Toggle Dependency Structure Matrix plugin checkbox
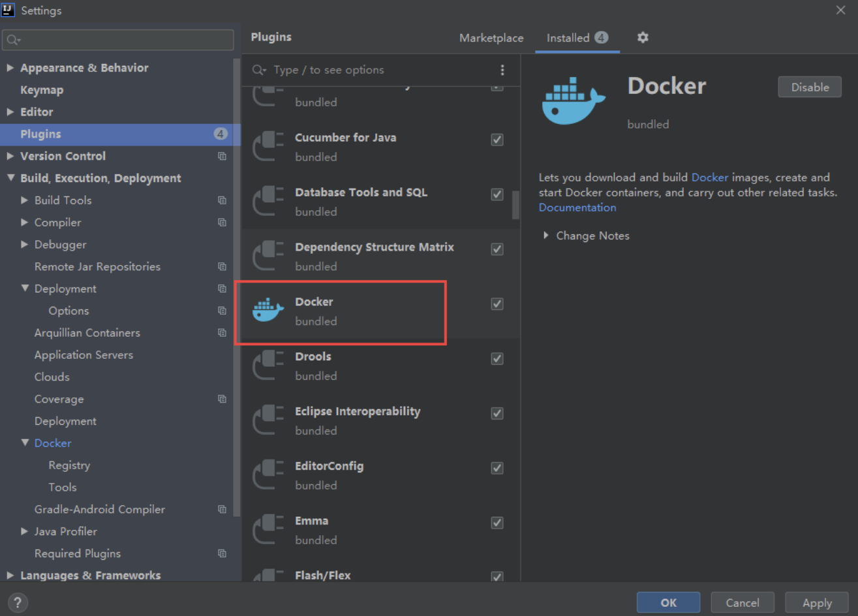This screenshot has width=858, height=616. point(497,249)
